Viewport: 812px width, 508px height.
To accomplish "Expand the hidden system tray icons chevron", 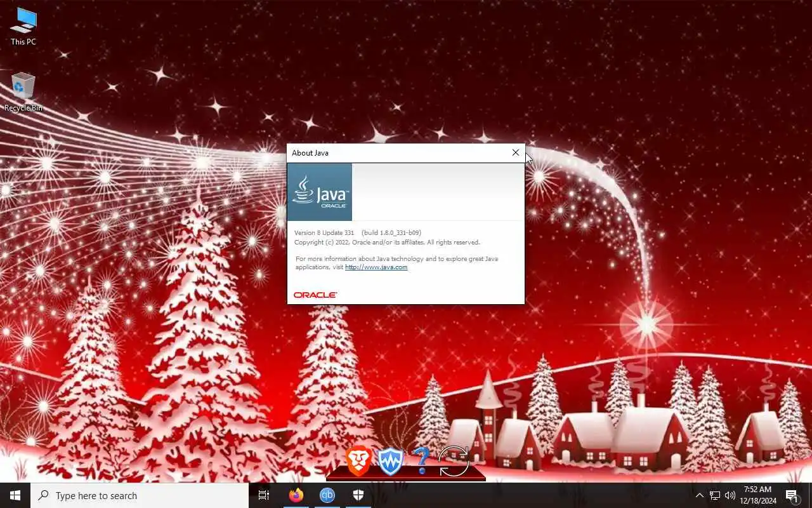I will 700,495.
